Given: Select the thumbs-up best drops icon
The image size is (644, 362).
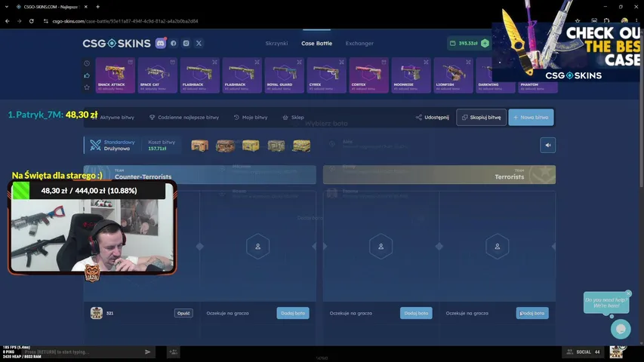Looking at the screenshot, I should click(x=87, y=75).
